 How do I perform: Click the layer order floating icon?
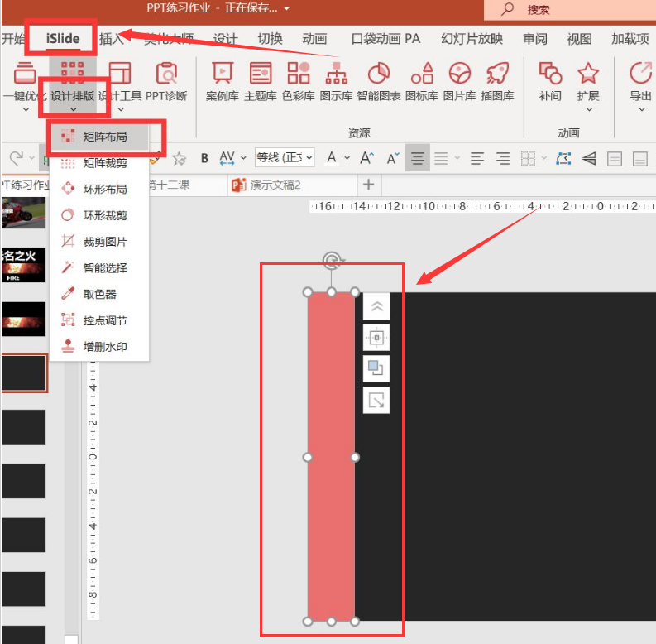[376, 368]
